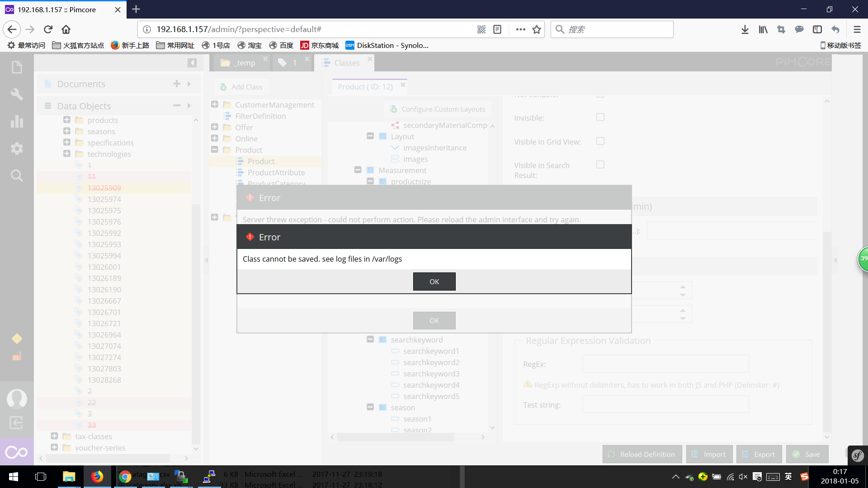Click the logout icon in the sidebar

(16, 423)
